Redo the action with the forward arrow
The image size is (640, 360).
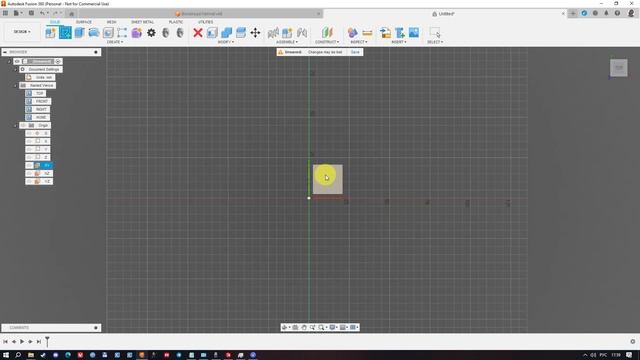click(x=56, y=13)
